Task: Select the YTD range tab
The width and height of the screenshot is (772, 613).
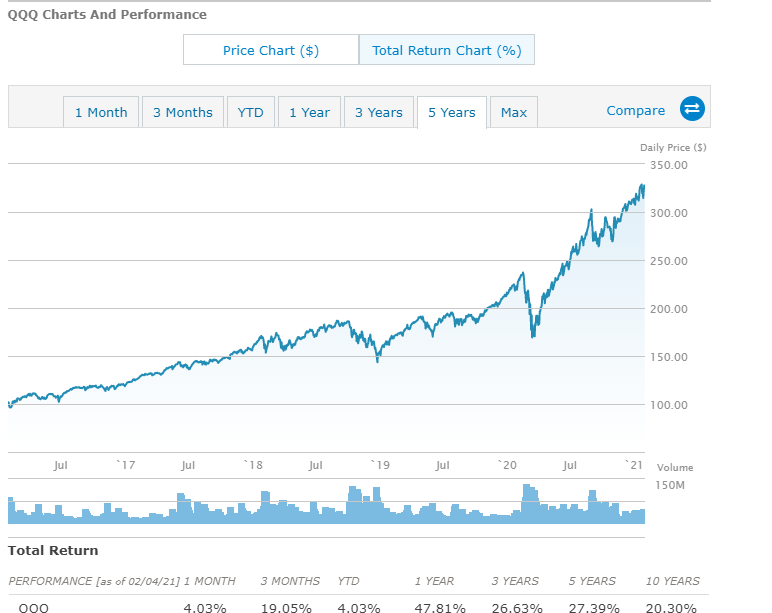Action: (251, 112)
